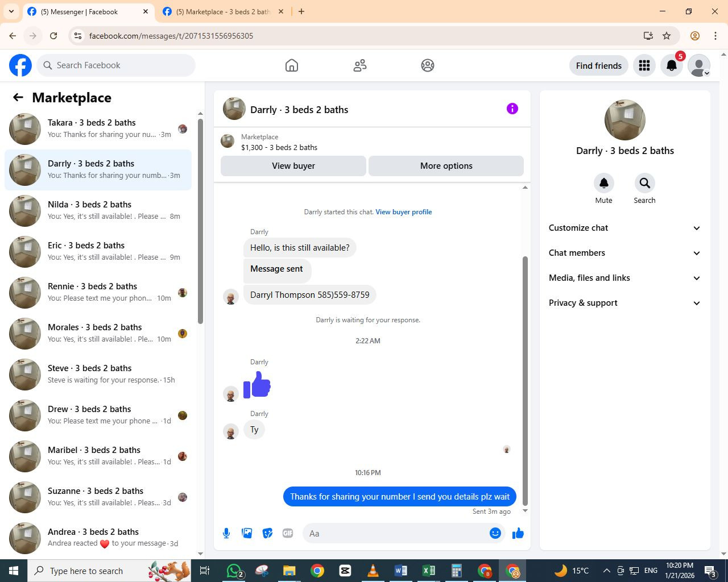The image size is (728, 582).
Task: Open the Friends icon in top navigation
Action: [x=360, y=65]
